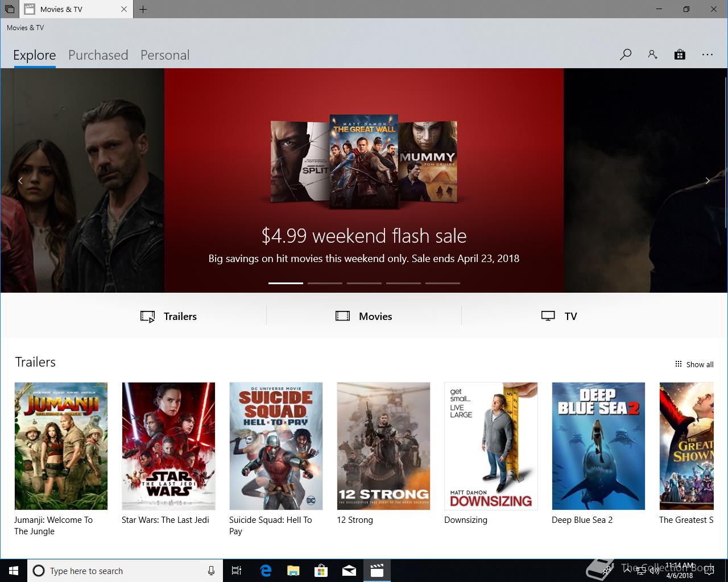Click the Deep Blue Sea 2 title text
The width and height of the screenshot is (728, 582).
[x=582, y=520]
